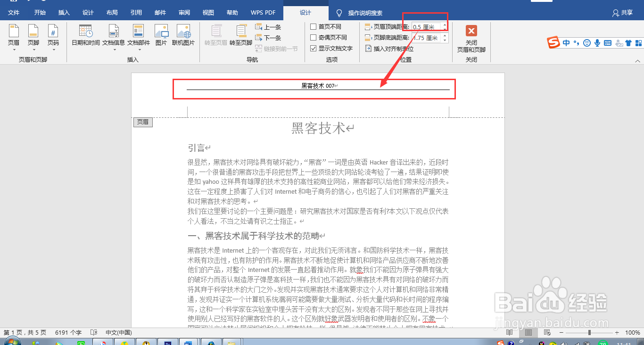This screenshot has width=644, height=345.
Task: Increase 页眉顶端距离 with up arrow
Action: click(445, 25)
